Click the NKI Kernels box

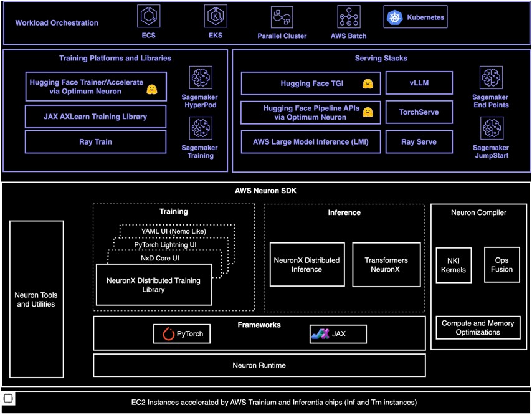coord(454,265)
